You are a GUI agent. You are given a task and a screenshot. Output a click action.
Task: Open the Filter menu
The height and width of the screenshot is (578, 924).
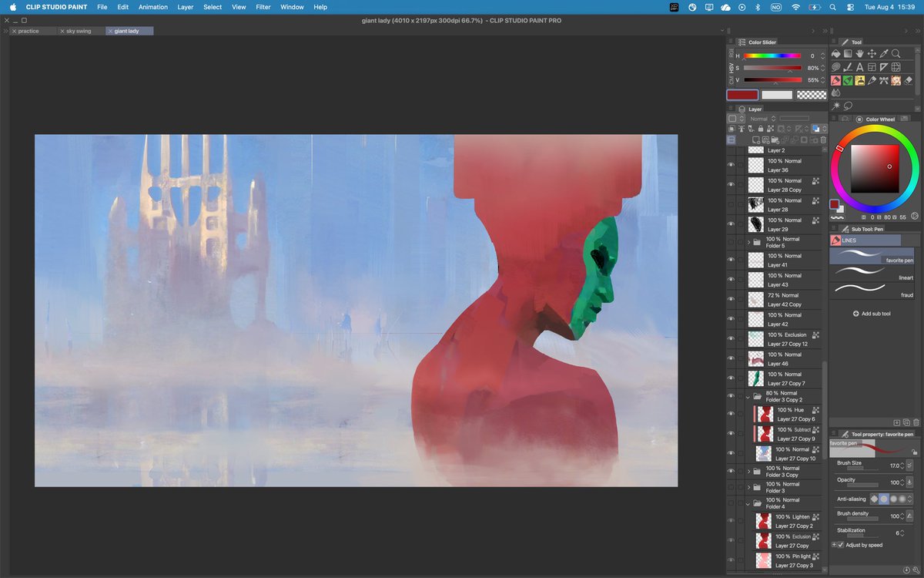263,7
